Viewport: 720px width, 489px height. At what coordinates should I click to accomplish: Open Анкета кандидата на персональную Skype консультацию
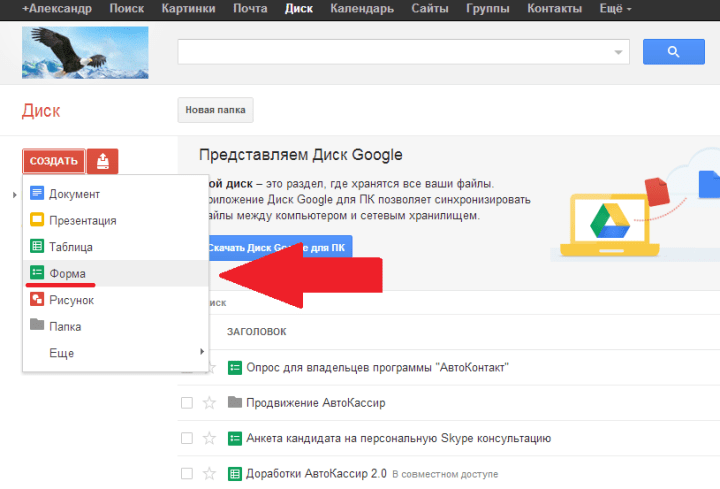[399, 438]
